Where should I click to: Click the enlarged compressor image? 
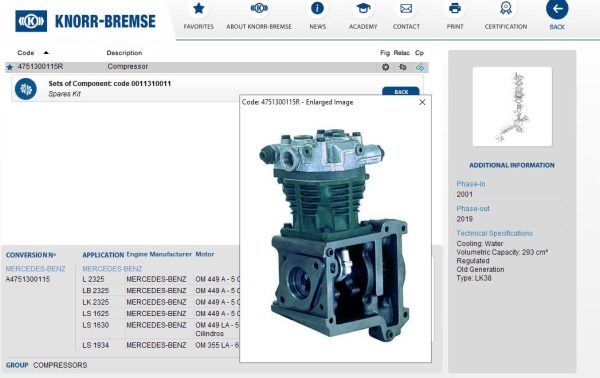333,234
